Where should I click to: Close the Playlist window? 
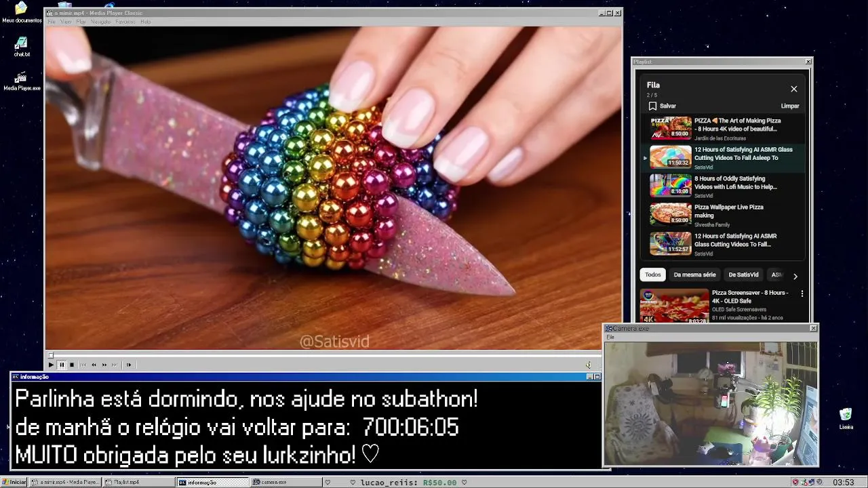(808, 62)
